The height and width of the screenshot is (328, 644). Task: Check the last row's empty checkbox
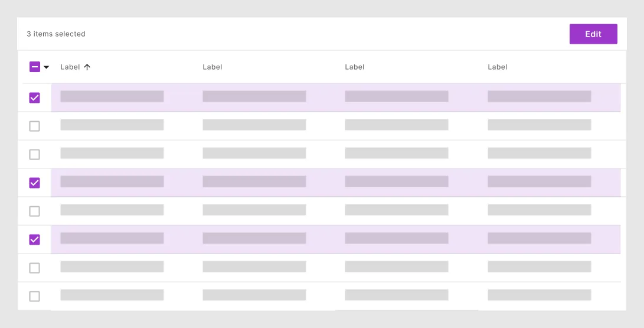[34, 296]
